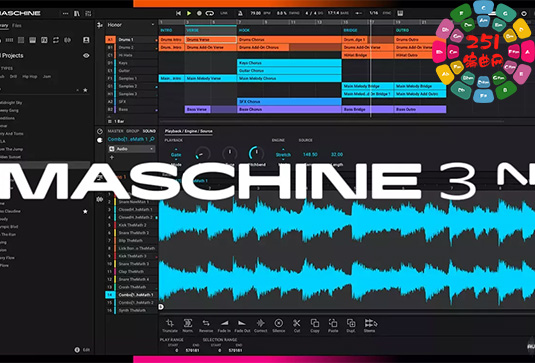Copy the selected audio region
This screenshot has height=363, width=535.
coord(315,325)
